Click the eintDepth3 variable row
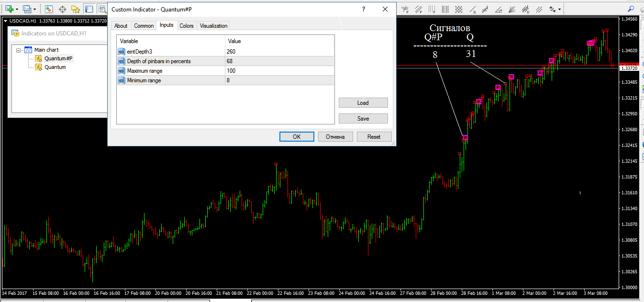 225,51
